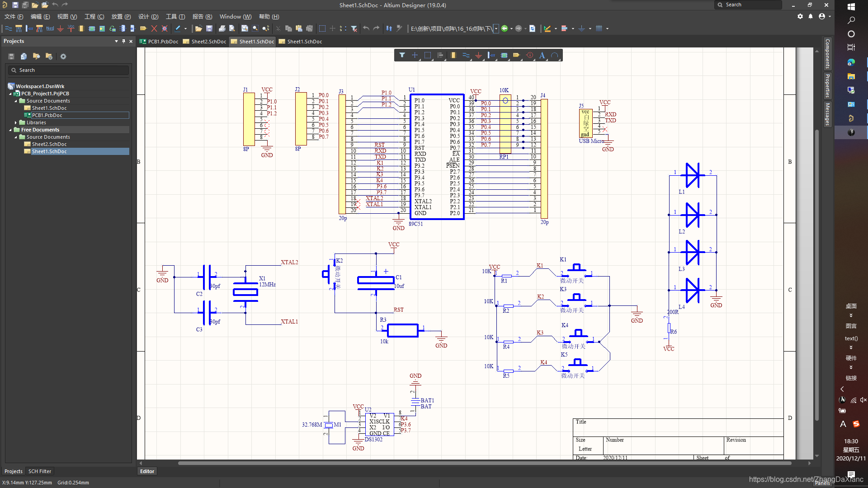Open the document folder icon in toolbar
Viewport: 868px width, 488px height.
[198, 28]
